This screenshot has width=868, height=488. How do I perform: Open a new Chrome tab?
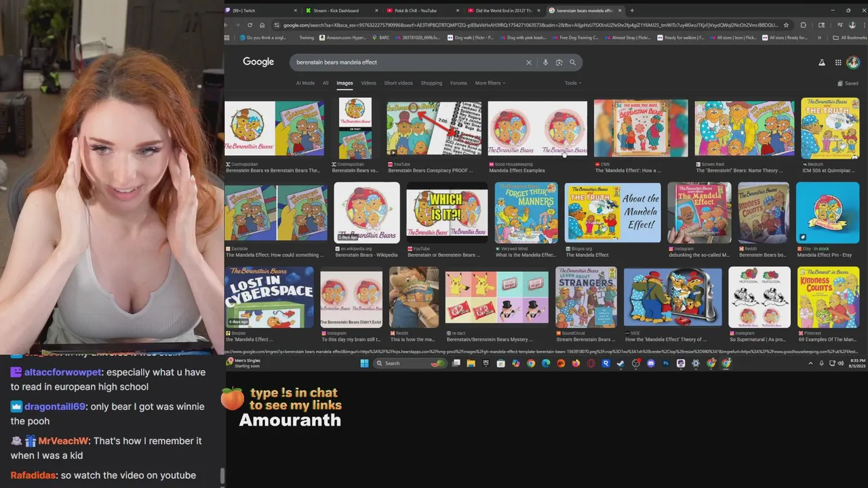631,10
